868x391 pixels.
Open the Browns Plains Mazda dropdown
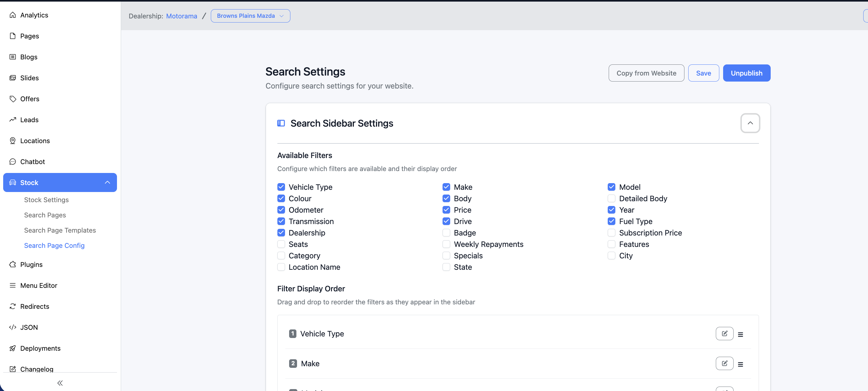(250, 16)
